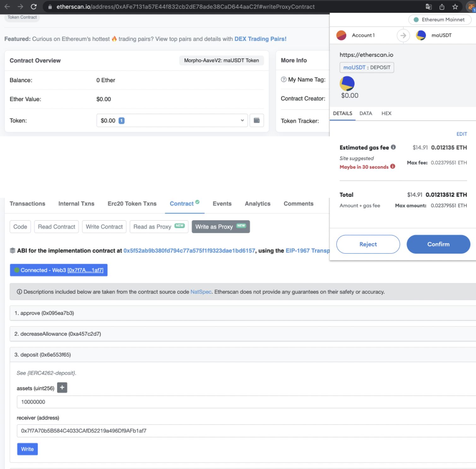This screenshot has width=476, height=469.
Task: Switch to the DATA tab in MetaMask
Action: tap(366, 113)
